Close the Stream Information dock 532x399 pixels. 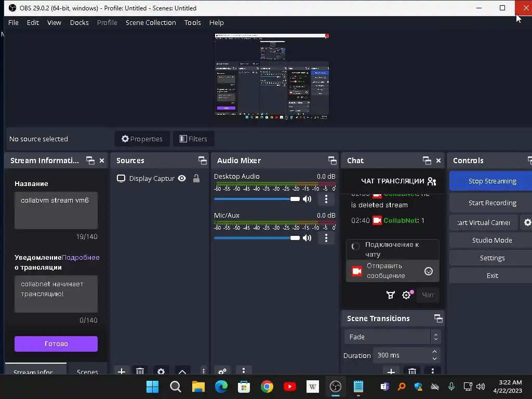click(102, 161)
